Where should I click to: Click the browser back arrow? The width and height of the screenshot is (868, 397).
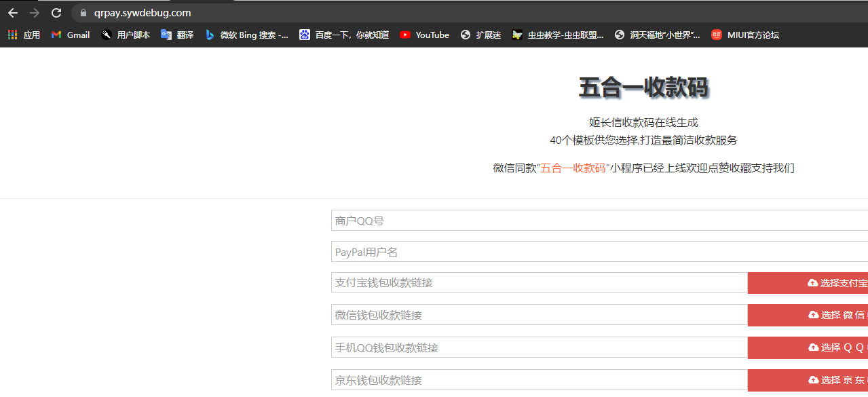14,12
